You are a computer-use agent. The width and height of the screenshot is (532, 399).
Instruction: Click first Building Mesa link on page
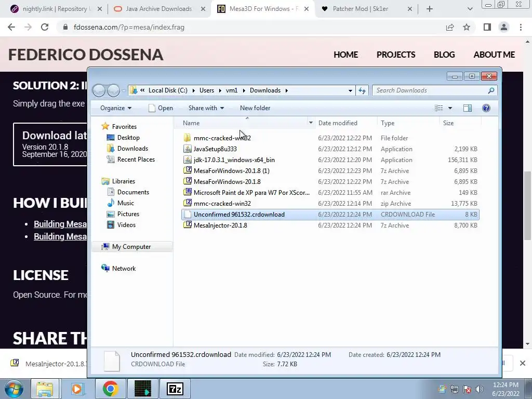(x=60, y=224)
